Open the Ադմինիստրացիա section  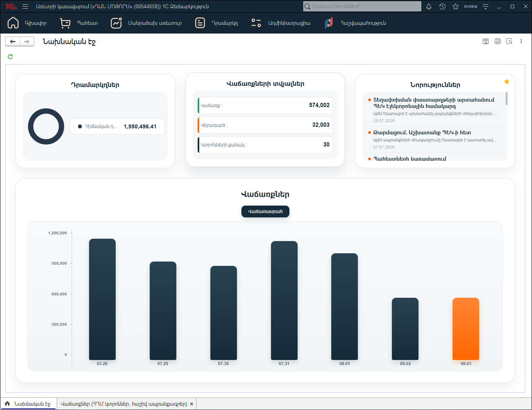point(281,23)
